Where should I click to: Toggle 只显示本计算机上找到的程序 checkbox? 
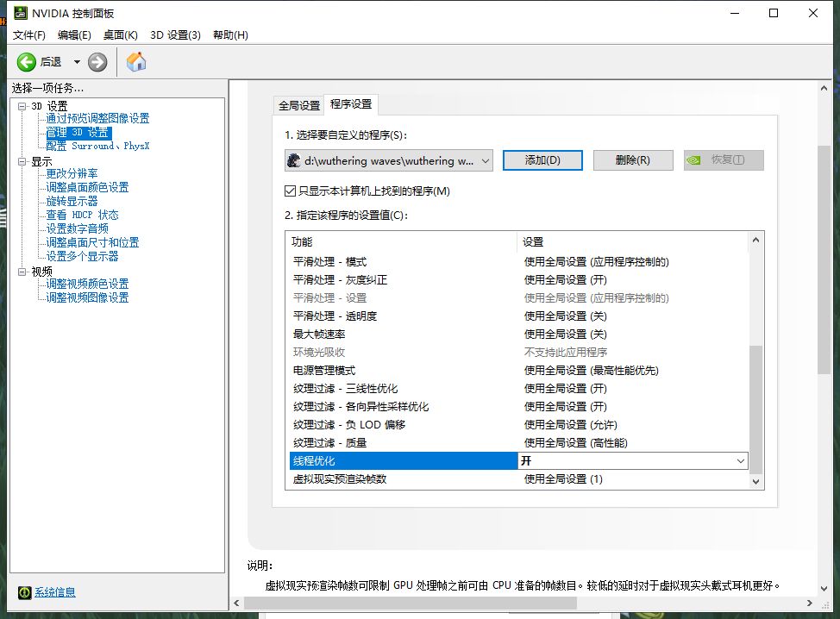[x=291, y=191]
